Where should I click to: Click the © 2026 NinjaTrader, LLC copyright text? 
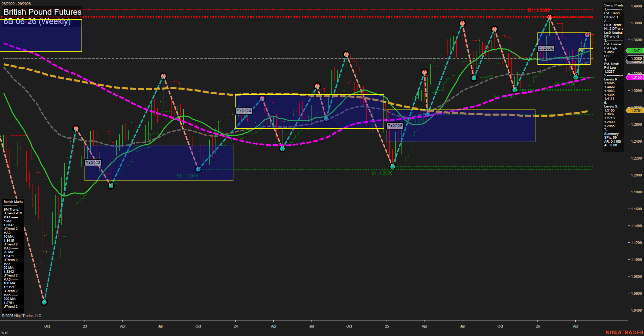click(21, 316)
